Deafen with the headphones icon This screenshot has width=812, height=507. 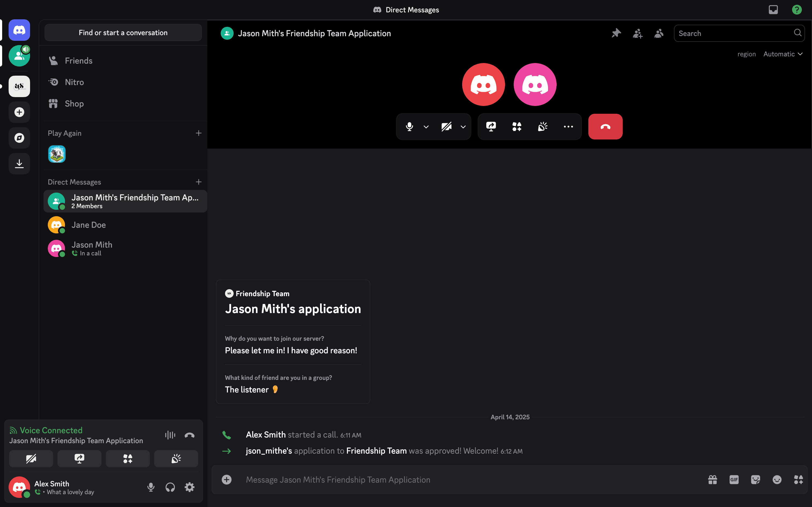tap(170, 487)
